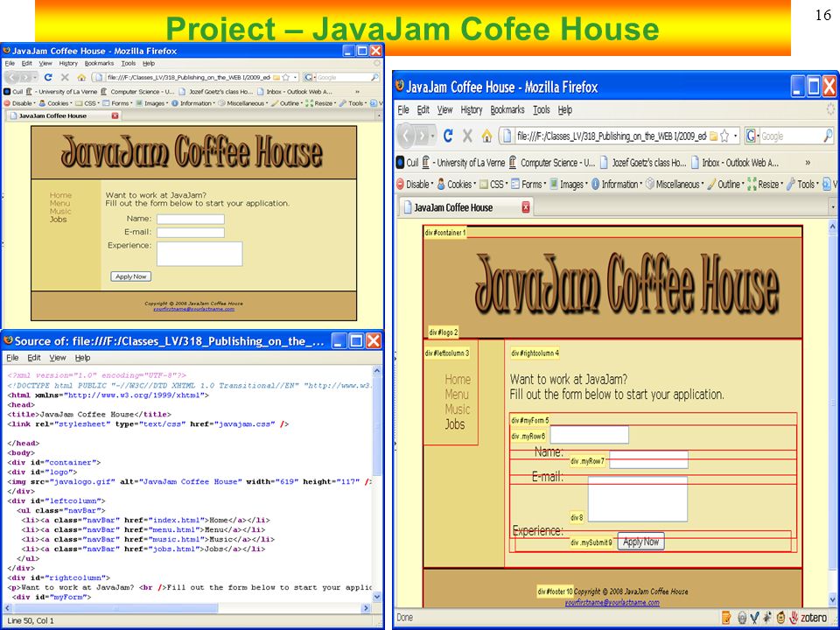Bookmark page with star in large Firefox
This screenshot has height=630, width=840.
pyautogui.click(x=724, y=136)
